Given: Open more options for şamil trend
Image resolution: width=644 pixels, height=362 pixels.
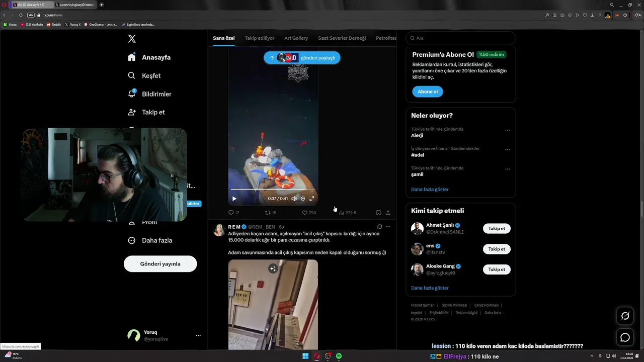Looking at the screenshot, I should 507,169.
